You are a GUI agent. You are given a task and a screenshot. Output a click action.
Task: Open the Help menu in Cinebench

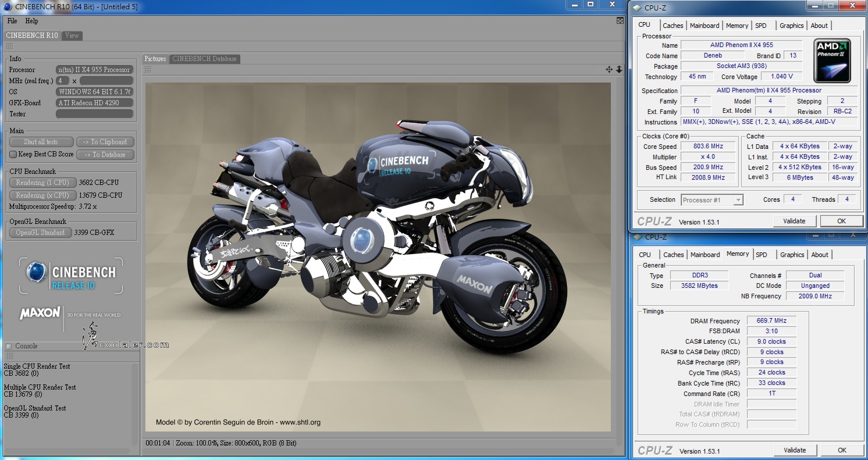[31, 21]
